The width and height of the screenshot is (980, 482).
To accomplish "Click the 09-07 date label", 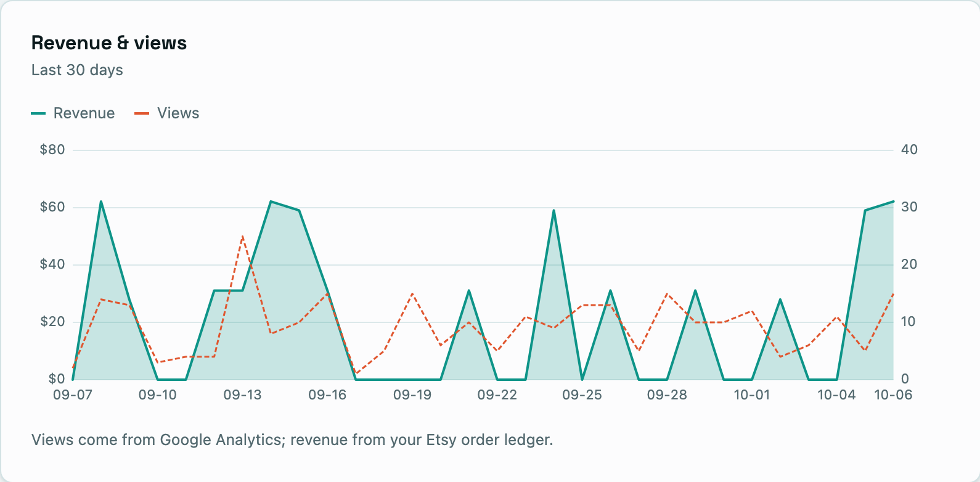I will click(73, 395).
